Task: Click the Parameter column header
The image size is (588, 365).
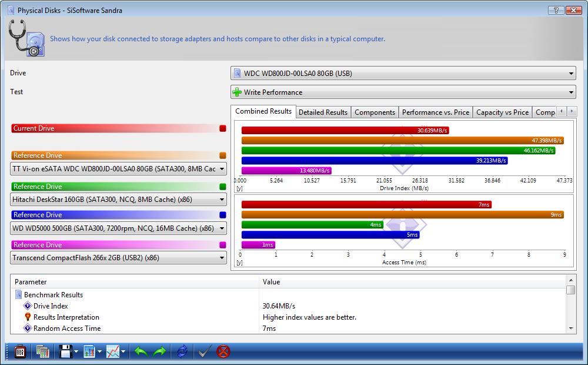Action: coord(135,281)
